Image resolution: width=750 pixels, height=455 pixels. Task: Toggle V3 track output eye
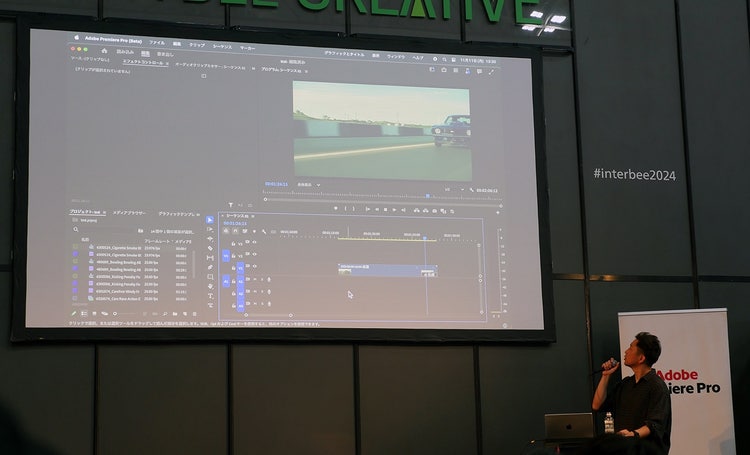(254, 242)
